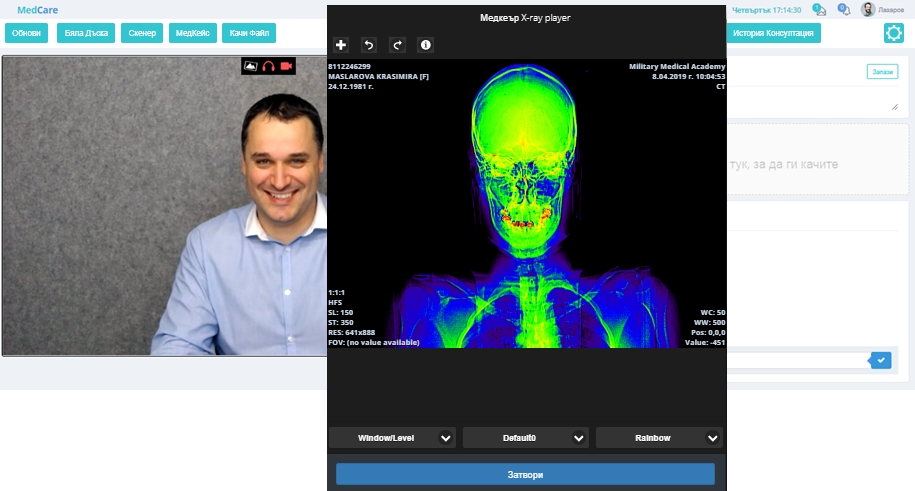Click the picture icon on video overlay
Image resolution: width=915 pixels, height=491 pixels.
[251, 66]
